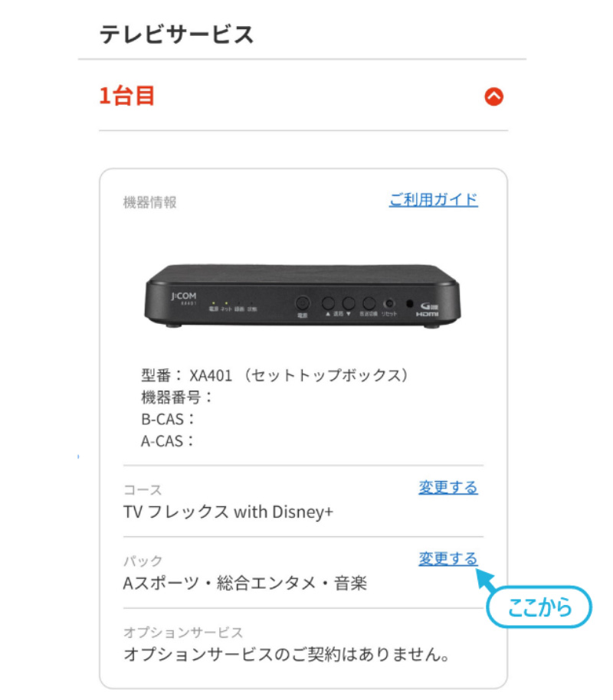Select the Aスポーツ・総合エンタメ・音楽 pack name
613x700 pixels.
coord(245,583)
